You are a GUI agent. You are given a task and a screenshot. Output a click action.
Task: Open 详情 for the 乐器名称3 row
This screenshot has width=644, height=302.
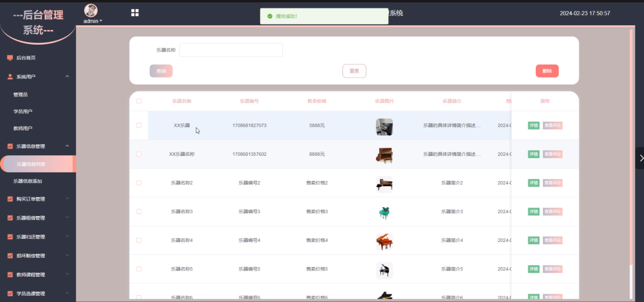tap(533, 211)
